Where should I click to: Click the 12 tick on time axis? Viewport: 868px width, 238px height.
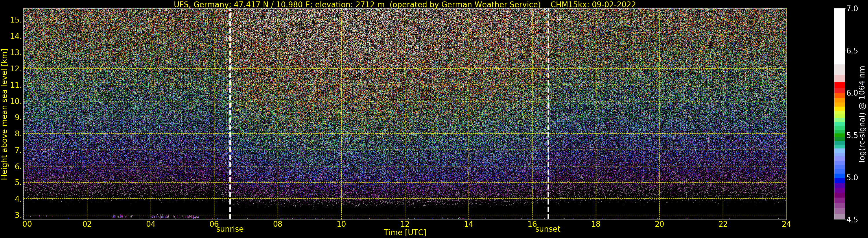405,224
